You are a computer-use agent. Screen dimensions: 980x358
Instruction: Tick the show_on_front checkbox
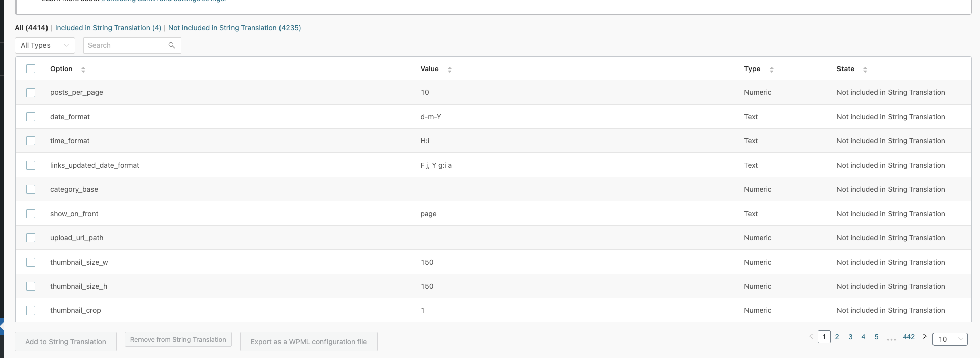31,214
